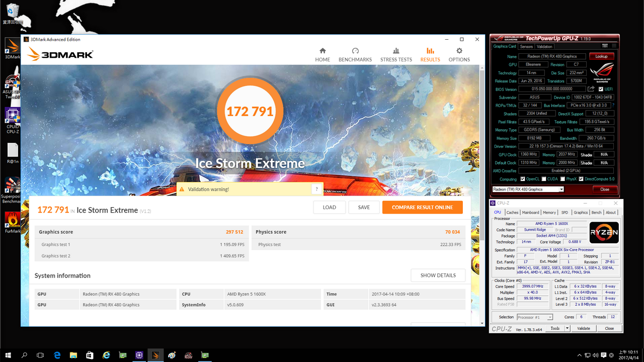Expand Tools dropdown arrow in CPU-Z

[x=567, y=328]
